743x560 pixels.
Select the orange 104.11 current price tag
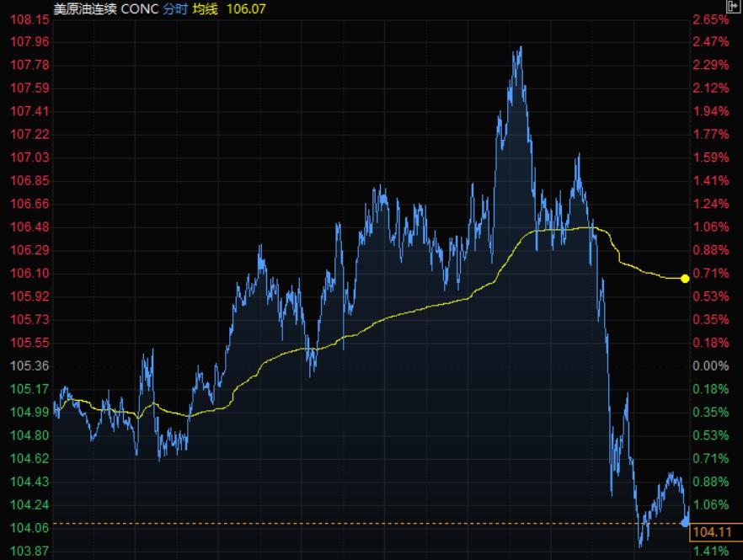coord(715,532)
